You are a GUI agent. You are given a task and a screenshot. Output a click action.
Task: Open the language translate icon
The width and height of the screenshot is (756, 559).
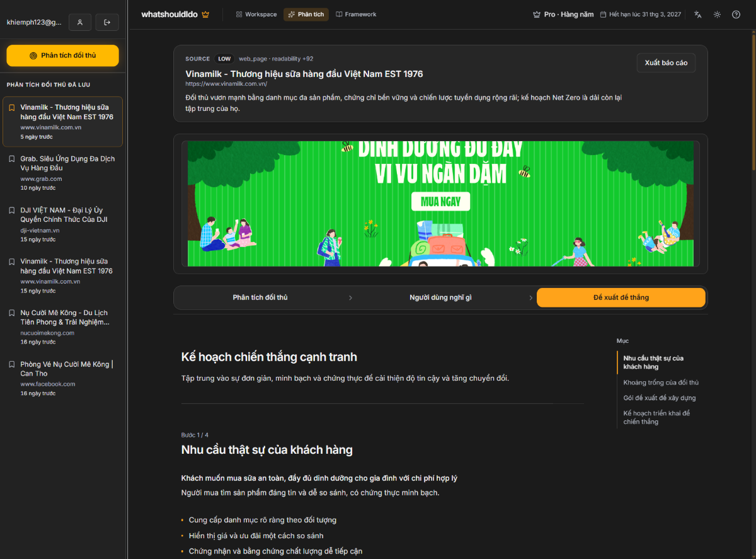[698, 14]
